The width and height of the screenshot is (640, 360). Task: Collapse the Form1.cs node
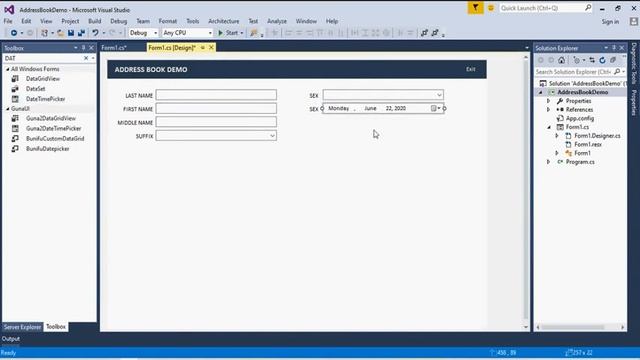point(549,127)
